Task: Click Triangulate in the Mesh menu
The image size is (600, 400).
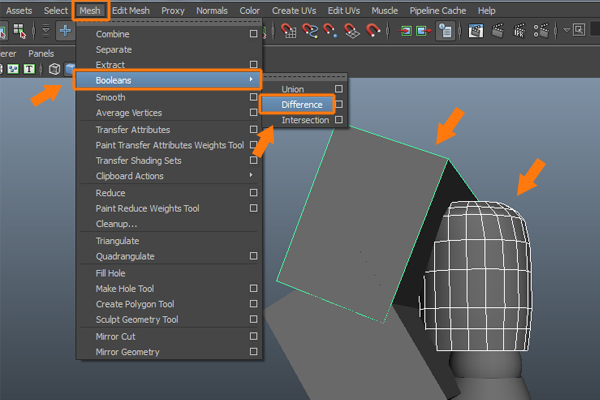Action: tap(117, 241)
